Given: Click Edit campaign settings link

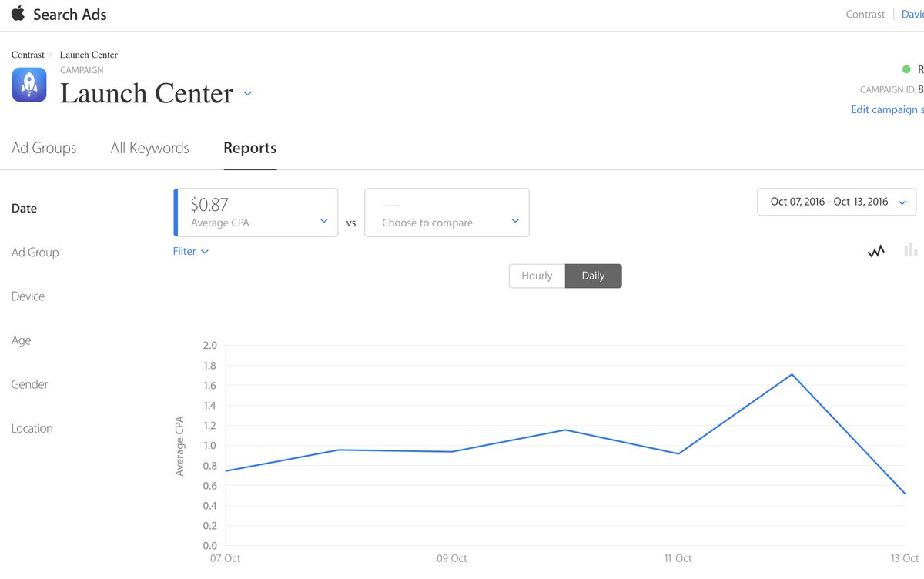Looking at the screenshot, I should coord(887,109).
